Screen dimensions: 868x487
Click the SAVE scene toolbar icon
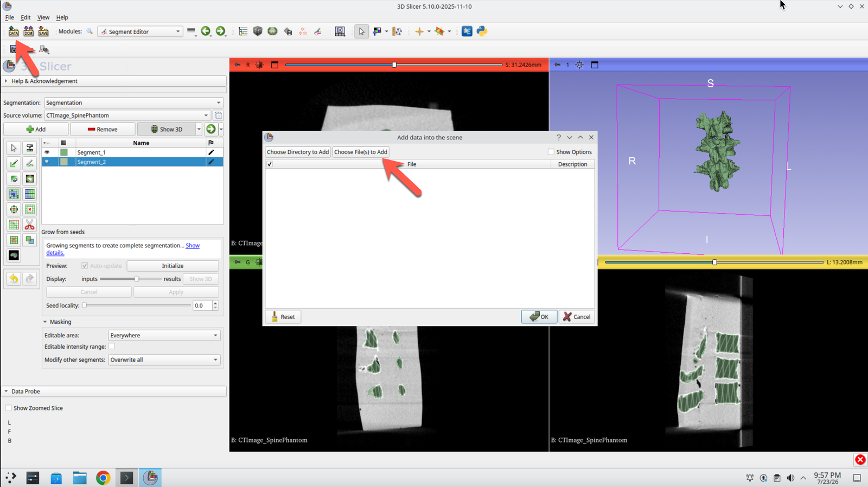pos(43,31)
